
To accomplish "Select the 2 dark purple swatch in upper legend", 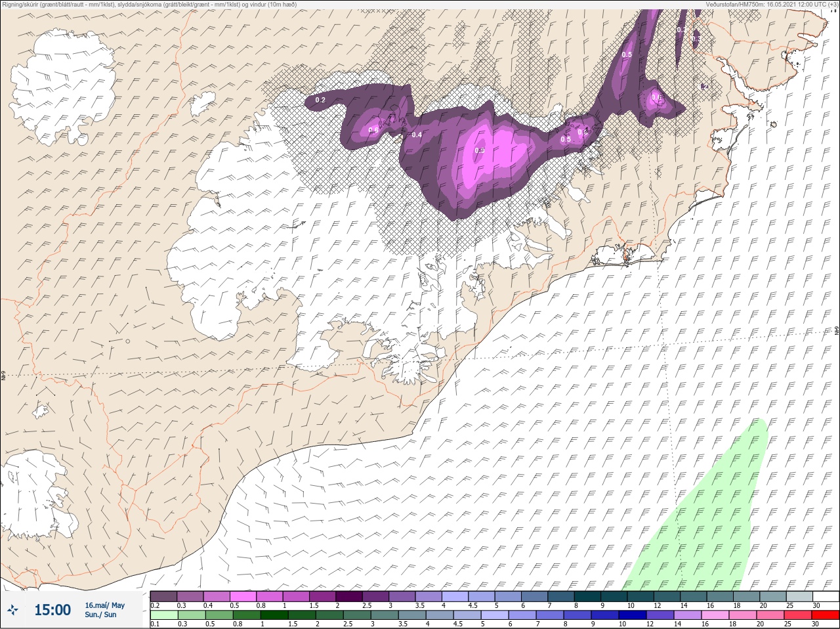I will [349, 596].
